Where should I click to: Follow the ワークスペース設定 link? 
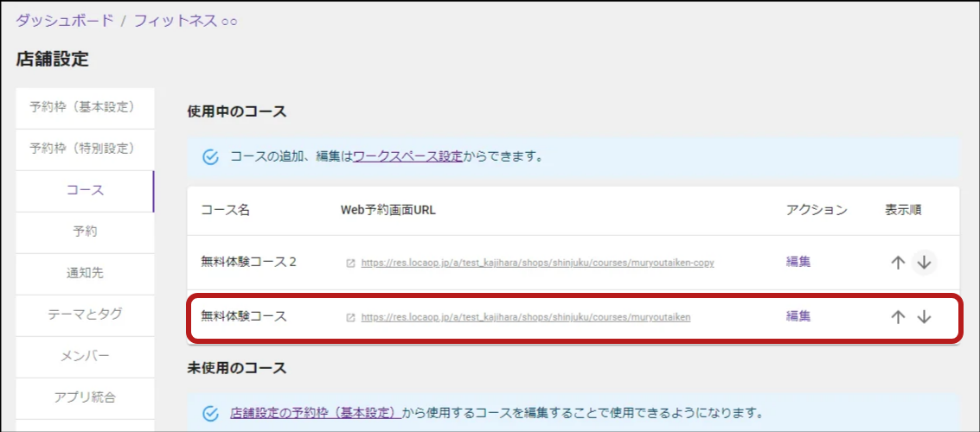tap(407, 156)
